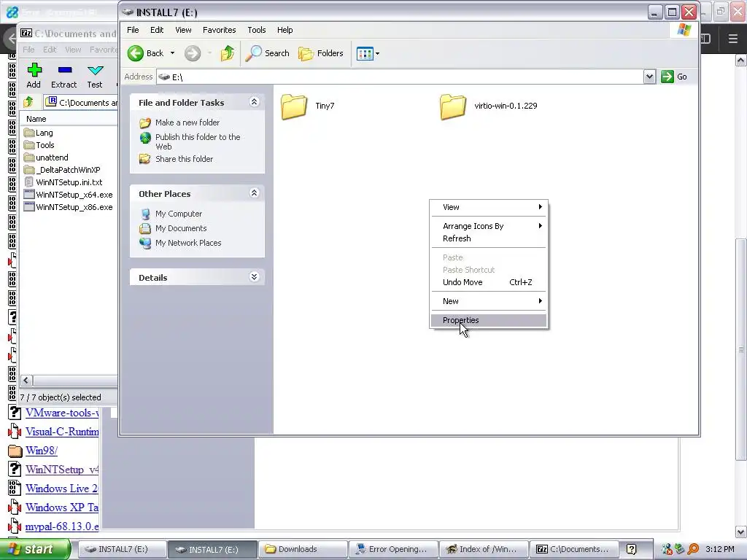Open the Windows Live link in browser
The width and height of the screenshot is (747, 560).
coord(61,489)
